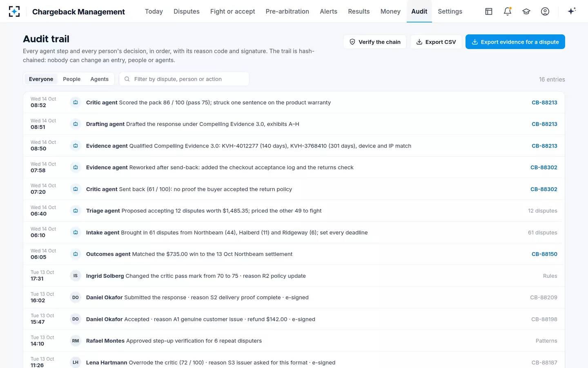Image resolution: width=588 pixels, height=368 pixels.
Task: Open the Disputes tab
Action: [x=187, y=11]
